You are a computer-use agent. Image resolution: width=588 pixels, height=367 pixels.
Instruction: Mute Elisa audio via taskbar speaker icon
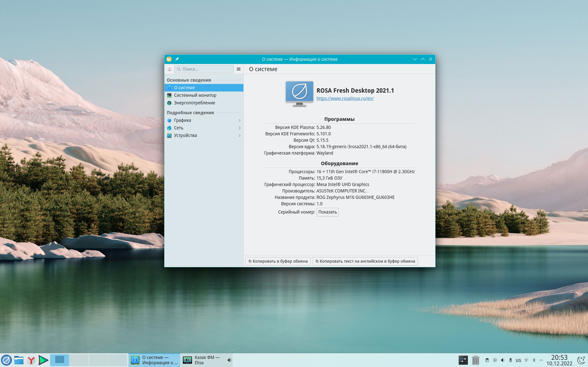229,360
